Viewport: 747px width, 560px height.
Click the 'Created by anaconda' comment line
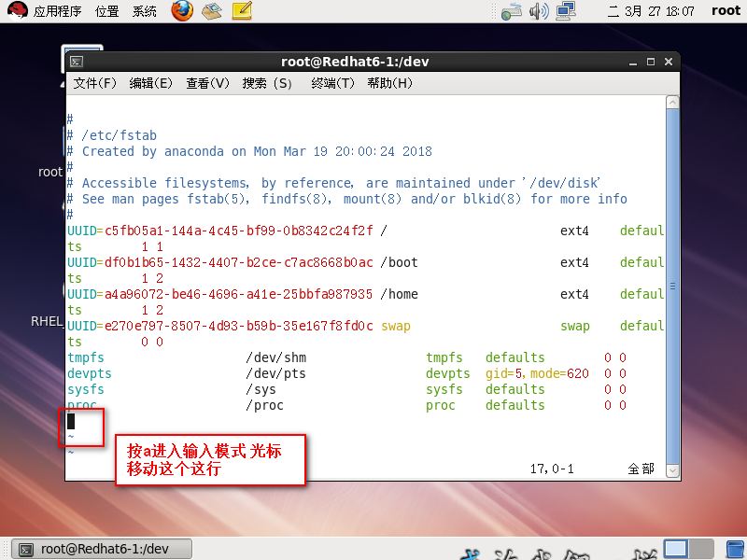[249, 151]
